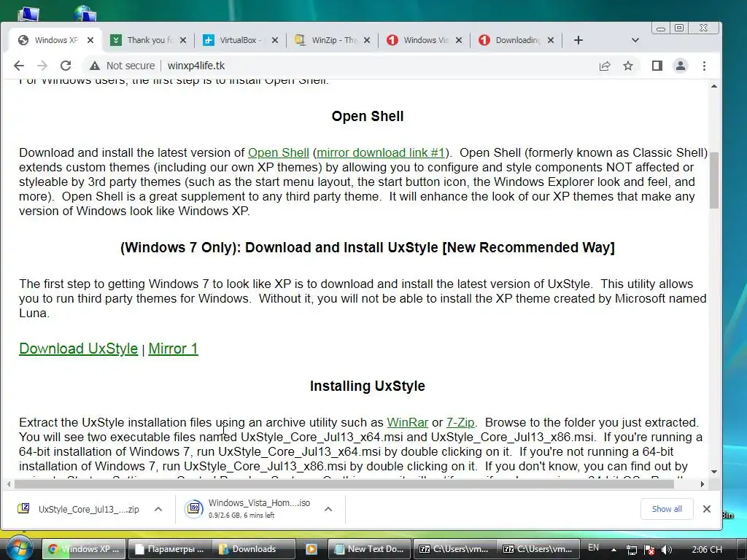Close the VirtualBox tab

click(275, 41)
